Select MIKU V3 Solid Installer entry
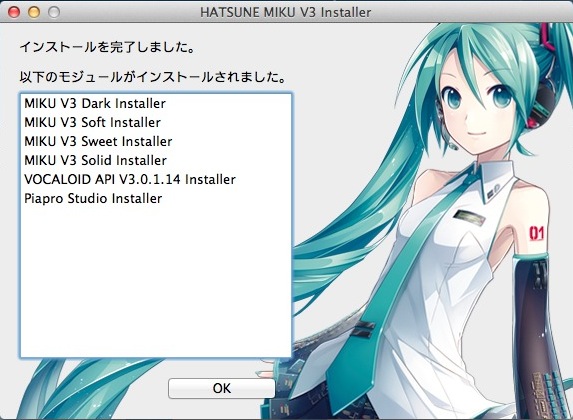Screen dimensions: 573x420 pos(95,160)
